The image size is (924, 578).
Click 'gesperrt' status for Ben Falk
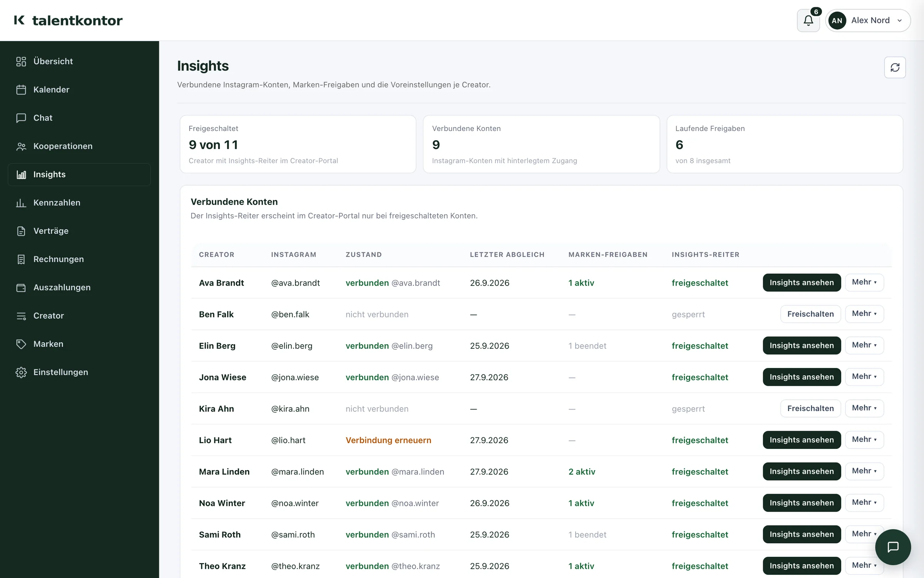tap(688, 314)
